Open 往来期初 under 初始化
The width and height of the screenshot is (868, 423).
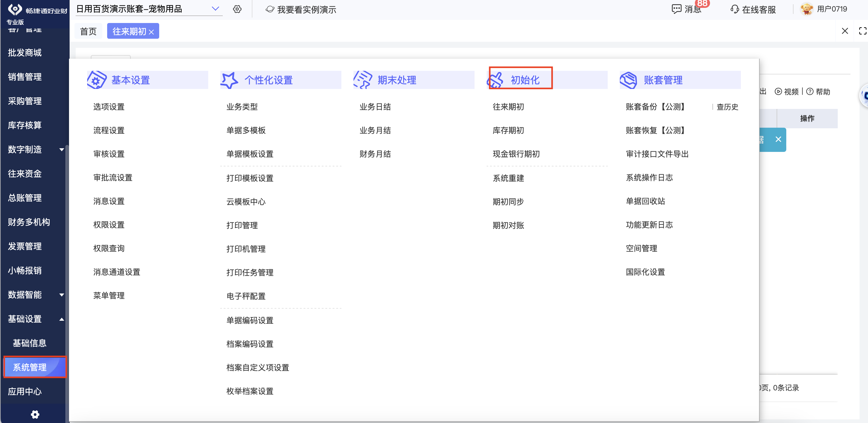coord(508,107)
